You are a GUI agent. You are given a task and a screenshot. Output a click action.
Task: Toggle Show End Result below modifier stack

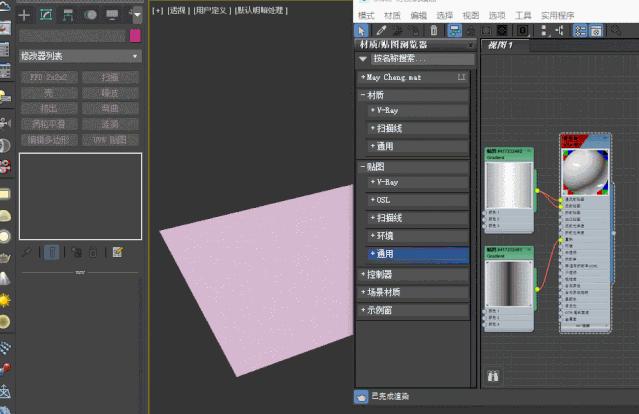[52, 253]
